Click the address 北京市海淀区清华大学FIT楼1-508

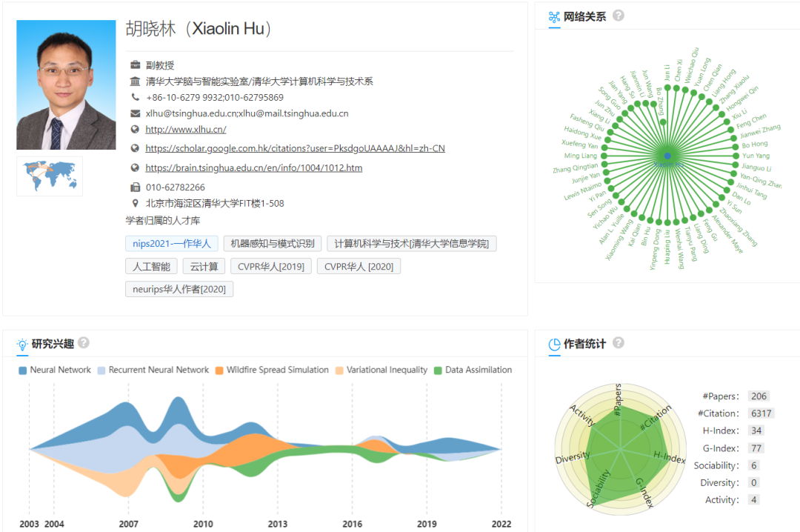coord(215,203)
